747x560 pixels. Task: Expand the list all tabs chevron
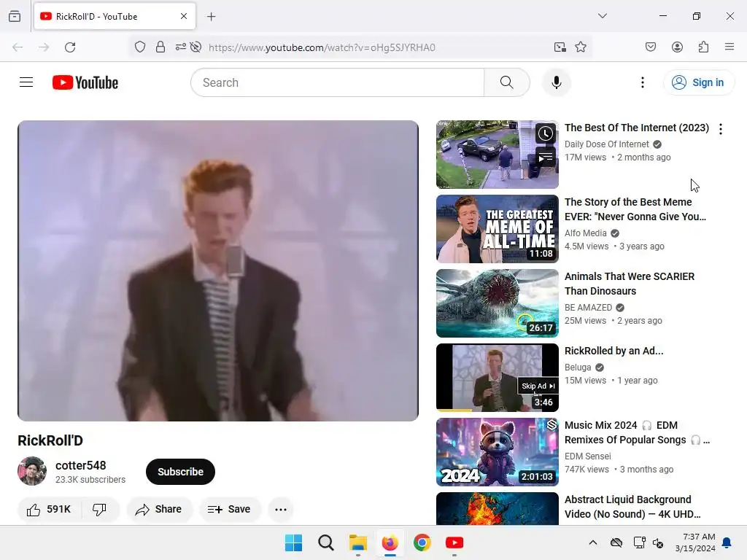[x=602, y=16]
